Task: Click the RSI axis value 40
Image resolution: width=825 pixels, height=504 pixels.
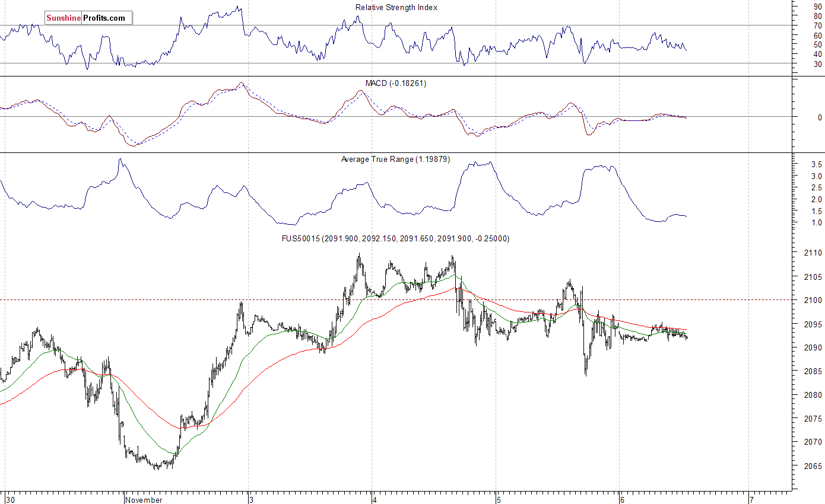Action: (x=817, y=54)
